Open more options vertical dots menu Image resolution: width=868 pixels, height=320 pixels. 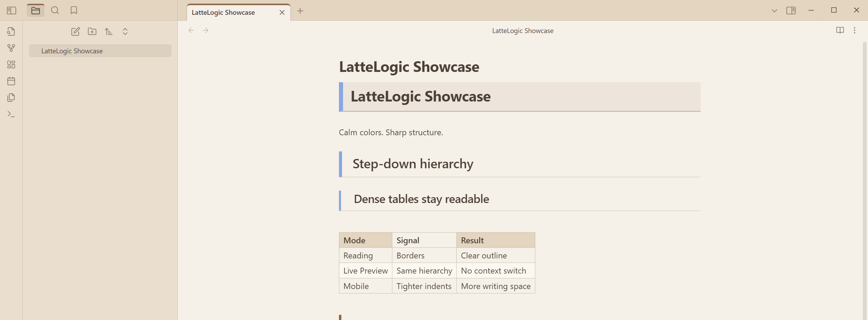[855, 31]
